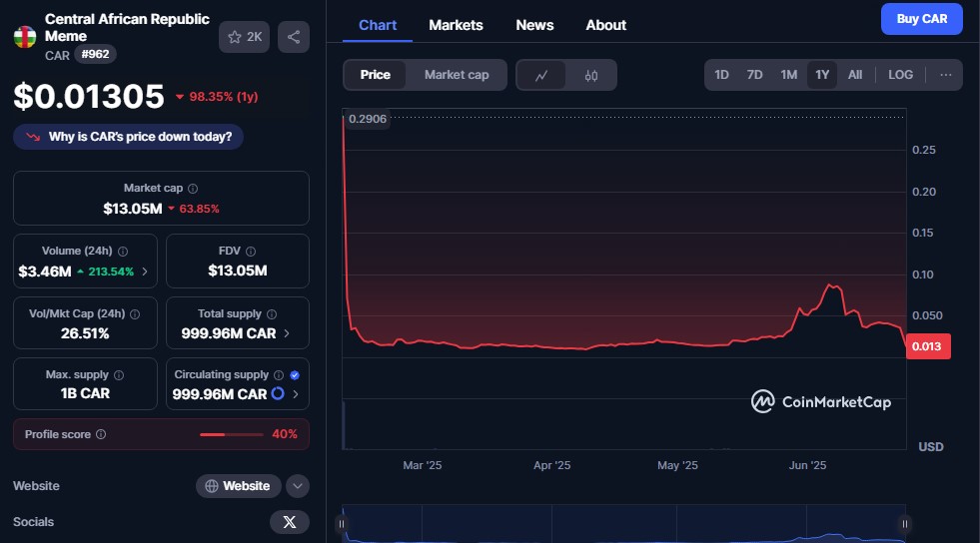Click the $0.01305 price text
The image size is (980, 543).
coord(89,97)
